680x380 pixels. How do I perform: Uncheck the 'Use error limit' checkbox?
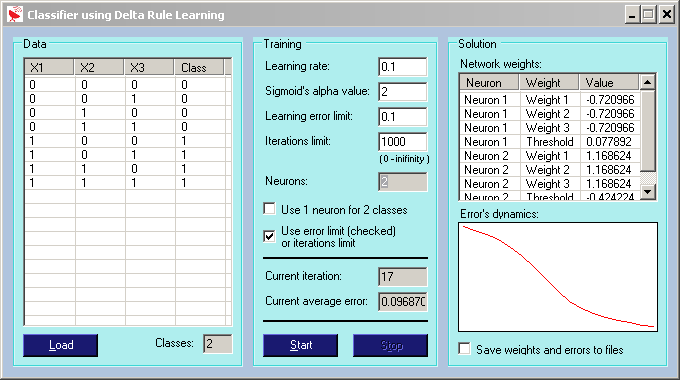point(269,236)
